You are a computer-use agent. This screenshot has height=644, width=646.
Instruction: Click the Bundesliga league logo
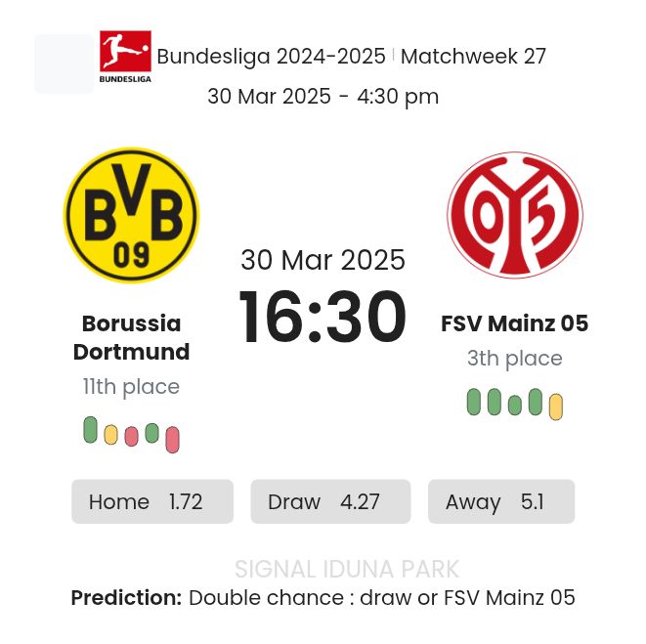pyautogui.click(x=125, y=57)
